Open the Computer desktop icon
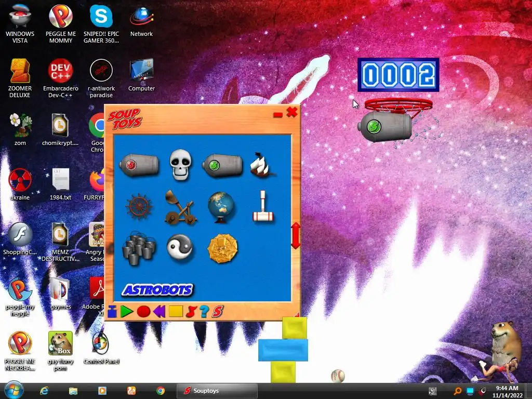This screenshot has height=399, width=532. [x=141, y=75]
